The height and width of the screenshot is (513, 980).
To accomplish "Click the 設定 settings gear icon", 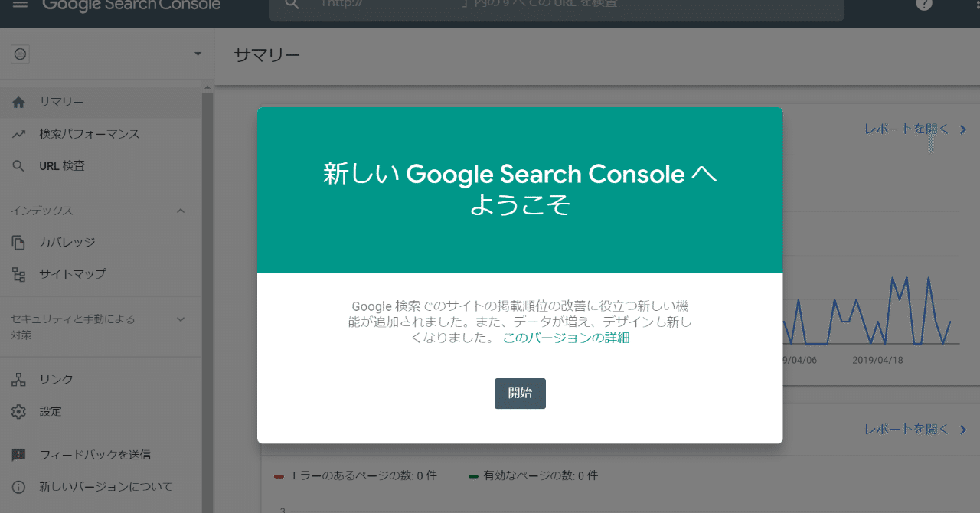I will coord(18,410).
